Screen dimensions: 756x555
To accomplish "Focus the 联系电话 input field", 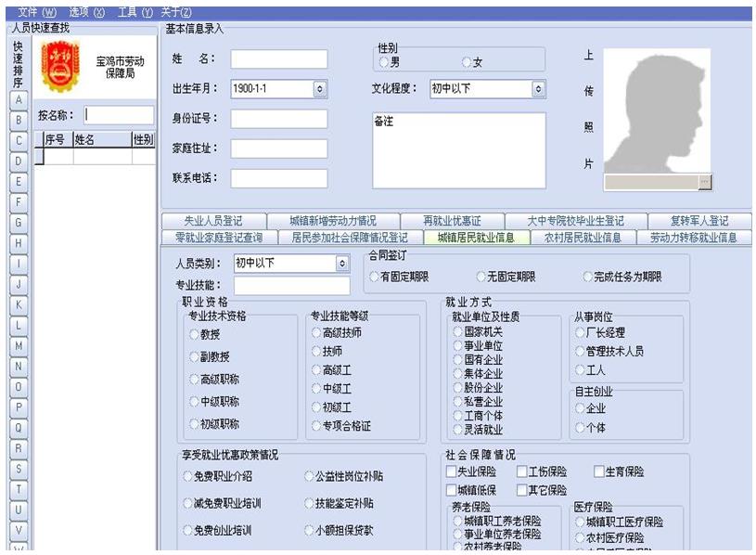I will (x=279, y=179).
